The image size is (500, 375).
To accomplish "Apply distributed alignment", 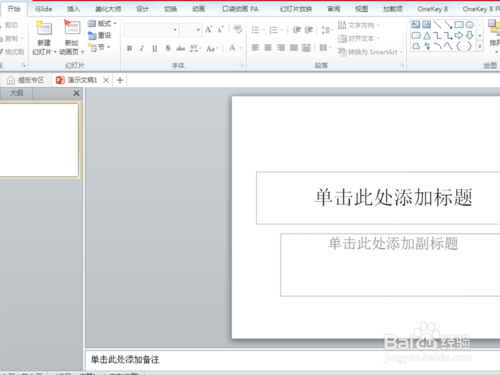I will 306,48.
